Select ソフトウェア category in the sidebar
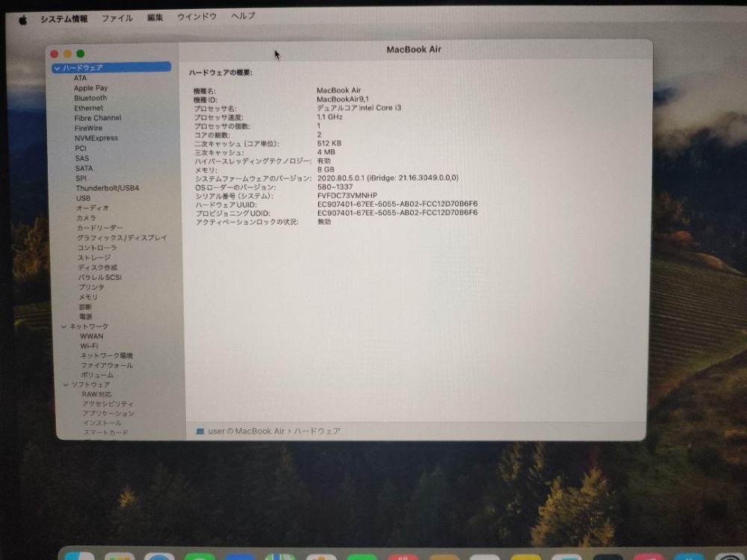 [91, 385]
